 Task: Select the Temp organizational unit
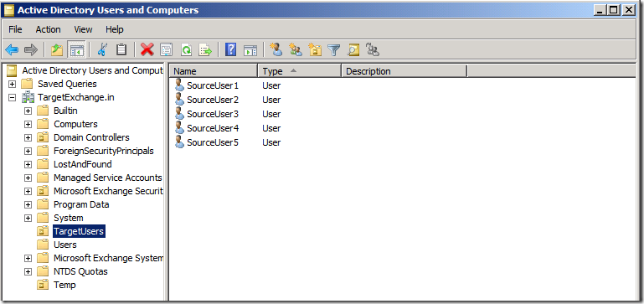64,285
